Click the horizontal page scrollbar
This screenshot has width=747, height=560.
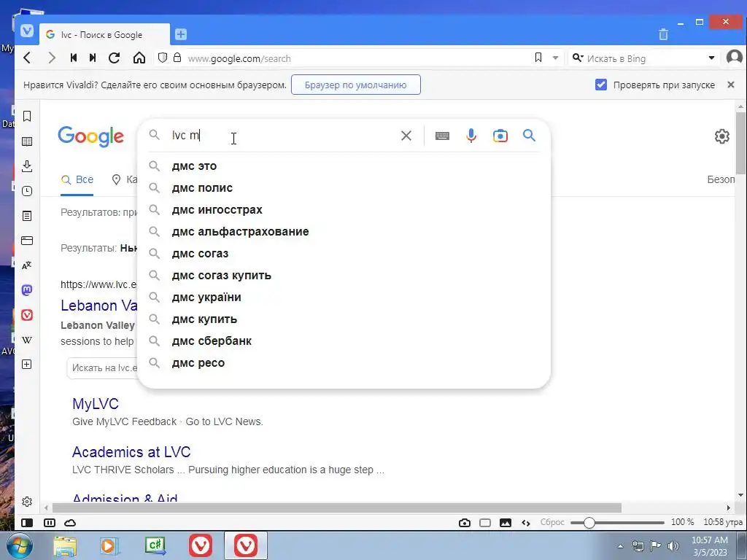[336, 508]
